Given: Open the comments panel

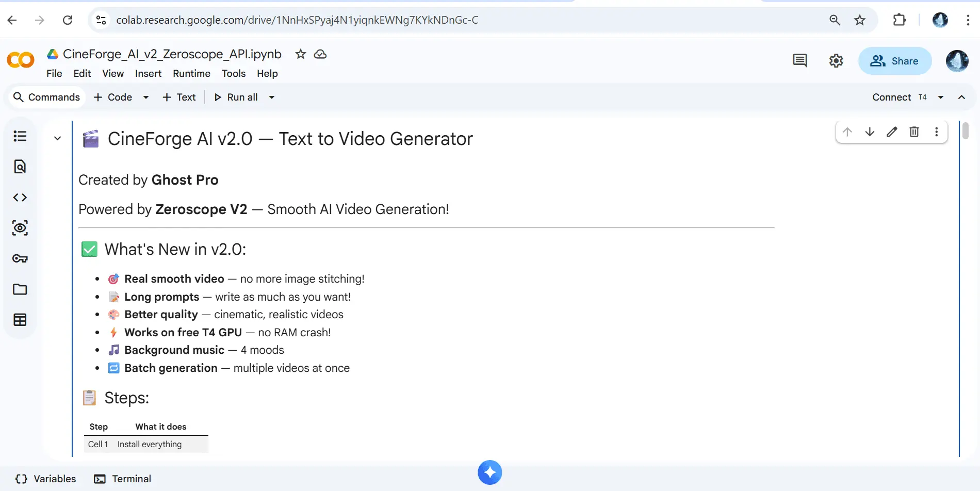Looking at the screenshot, I should (x=800, y=61).
